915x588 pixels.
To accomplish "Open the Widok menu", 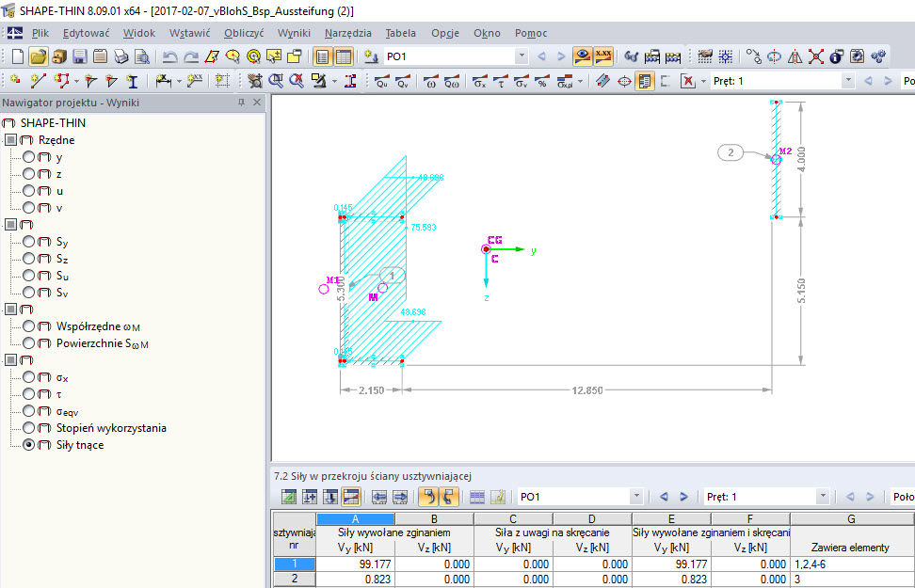I will [x=139, y=33].
